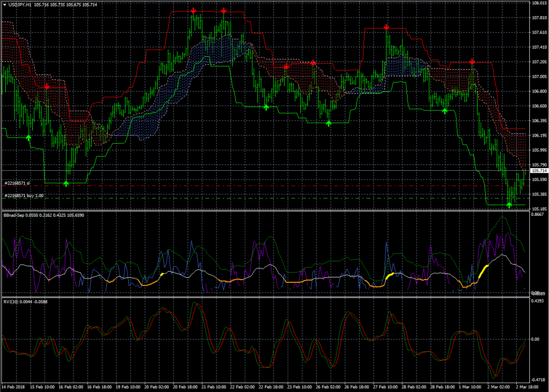Viewport: 549px width, 392px height.
Task: Select the leftmost red down arrow signal
Action: click(x=47, y=86)
